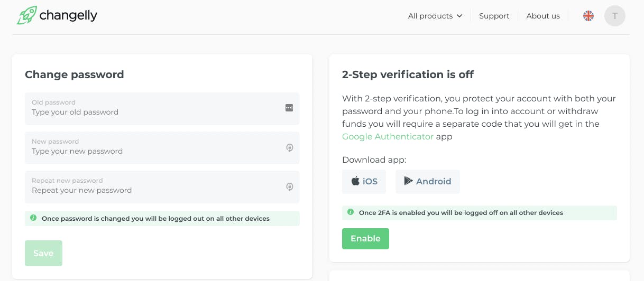Click the info icon beside password notice
The width and height of the screenshot is (644, 281).
coord(33,218)
